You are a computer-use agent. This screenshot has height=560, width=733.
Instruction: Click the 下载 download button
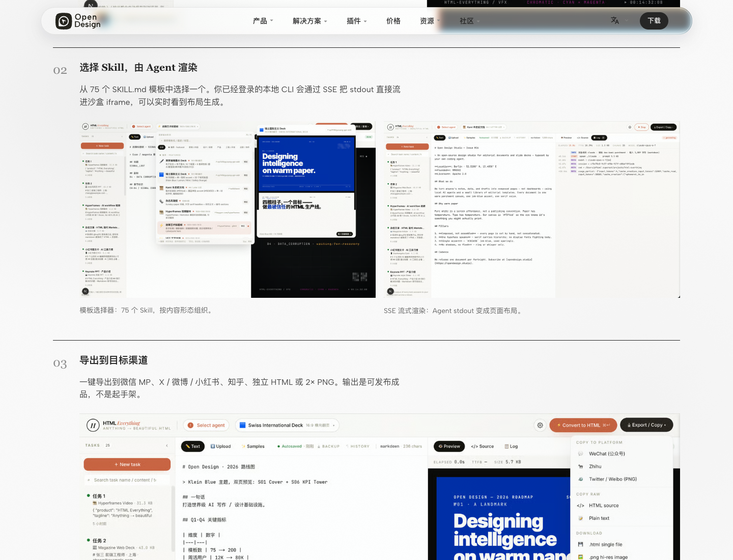(x=654, y=21)
